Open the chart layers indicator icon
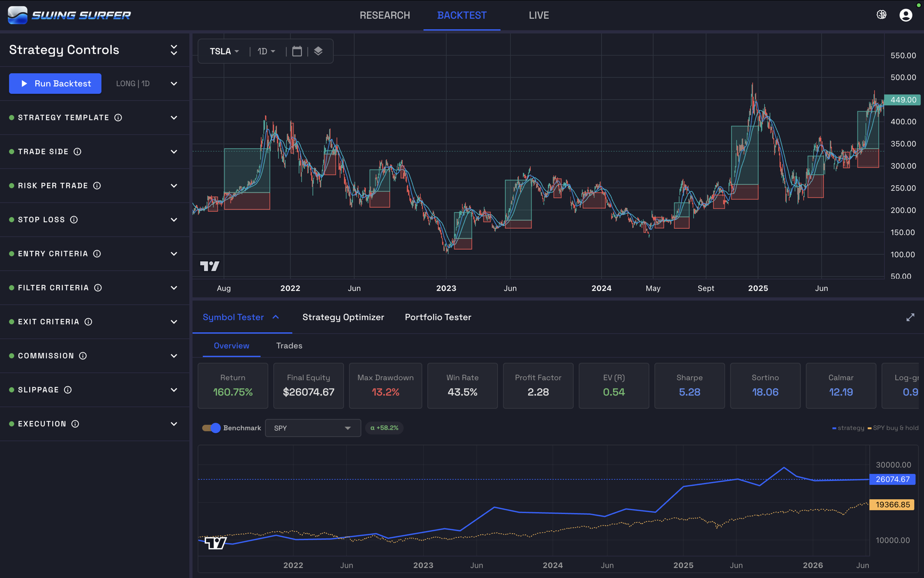This screenshot has width=924, height=578. (318, 51)
